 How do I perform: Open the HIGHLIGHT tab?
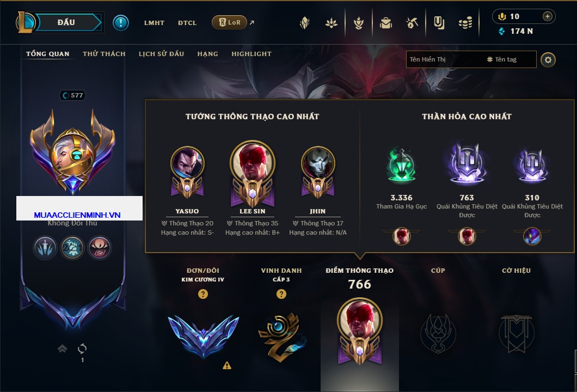(x=251, y=54)
